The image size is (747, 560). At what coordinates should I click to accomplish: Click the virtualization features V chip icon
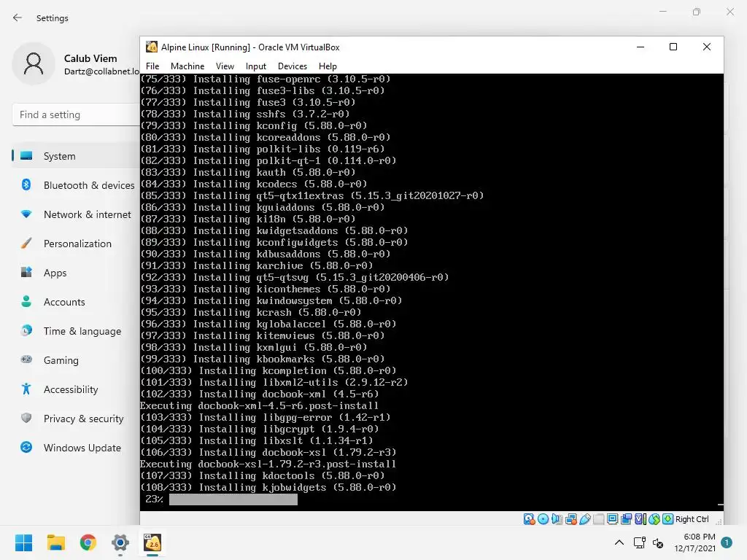tap(640, 519)
